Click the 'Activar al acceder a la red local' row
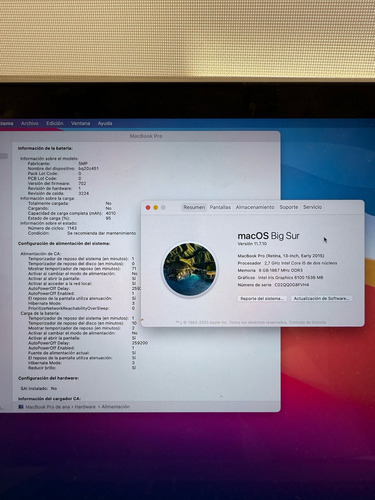 coord(82,283)
